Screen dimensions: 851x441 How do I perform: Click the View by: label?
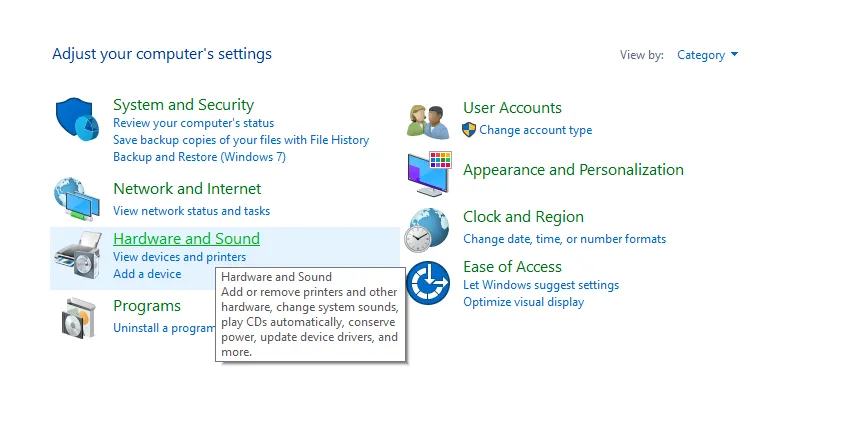[642, 55]
